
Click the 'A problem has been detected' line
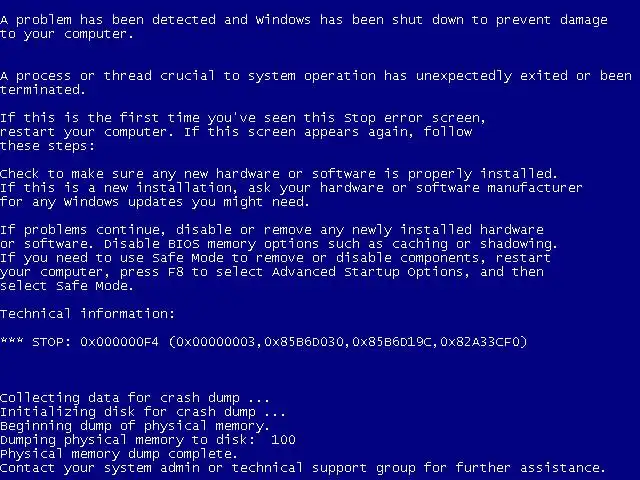[x=304, y=20]
